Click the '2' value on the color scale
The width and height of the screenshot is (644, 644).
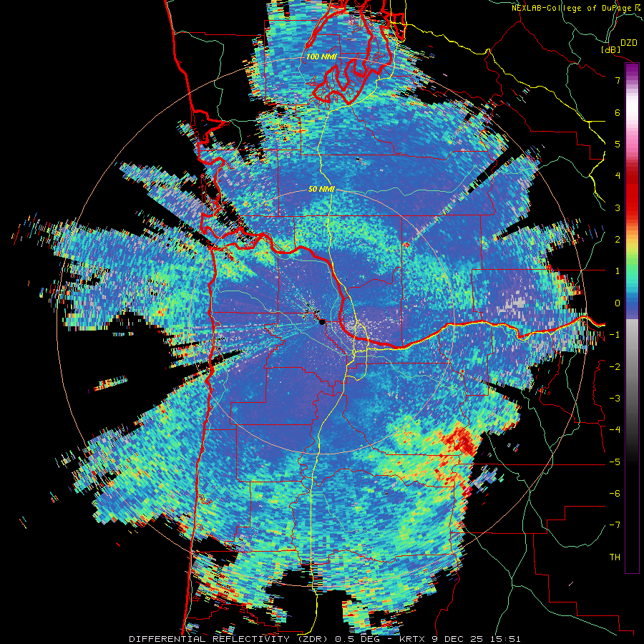click(618, 240)
